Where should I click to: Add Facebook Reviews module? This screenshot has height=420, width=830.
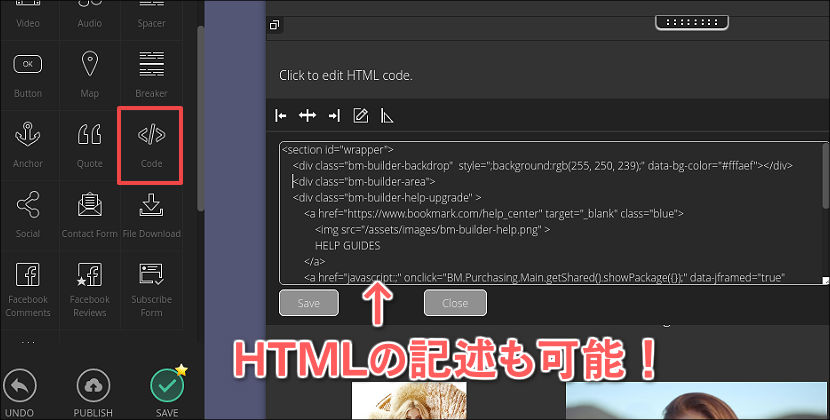(89, 290)
